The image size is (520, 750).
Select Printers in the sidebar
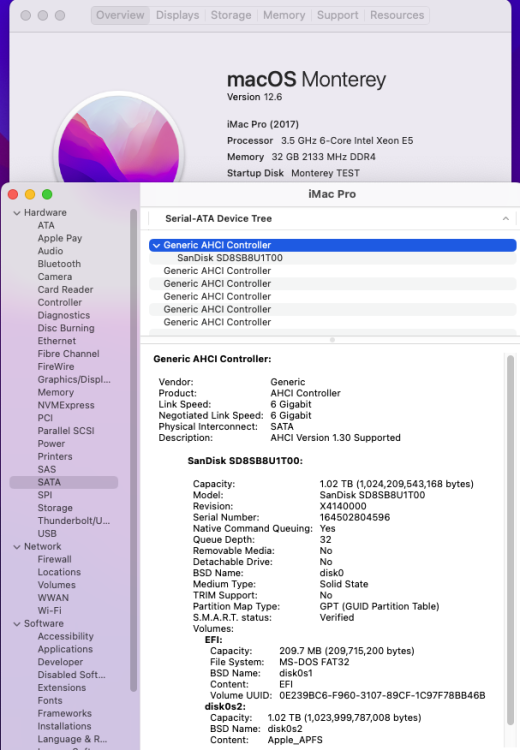(55, 457)
